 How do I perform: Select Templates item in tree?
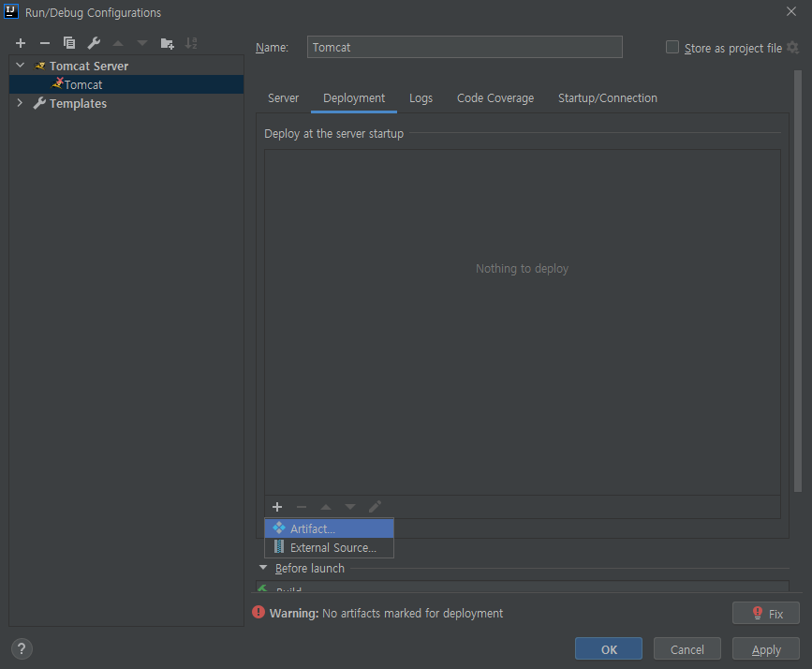pos(126,103)
